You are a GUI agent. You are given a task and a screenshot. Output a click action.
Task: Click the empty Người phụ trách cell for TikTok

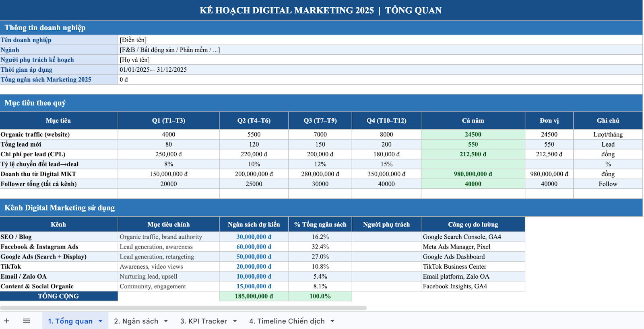pos(386,267)
